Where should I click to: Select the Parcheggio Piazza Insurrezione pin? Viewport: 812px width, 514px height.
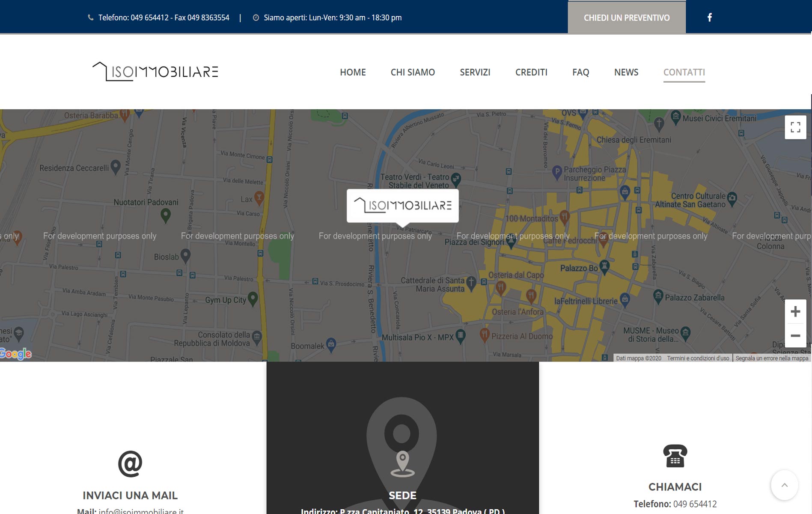[x=557, y=172]
